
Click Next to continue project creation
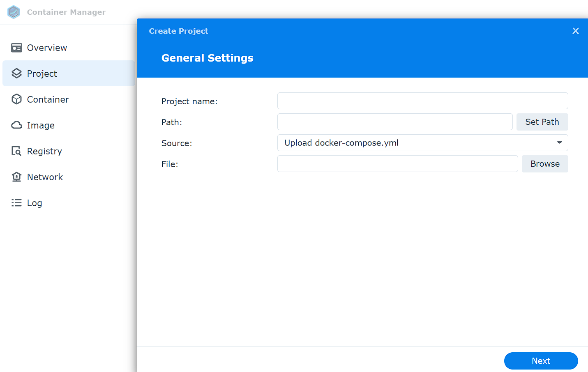coord(541,361)
